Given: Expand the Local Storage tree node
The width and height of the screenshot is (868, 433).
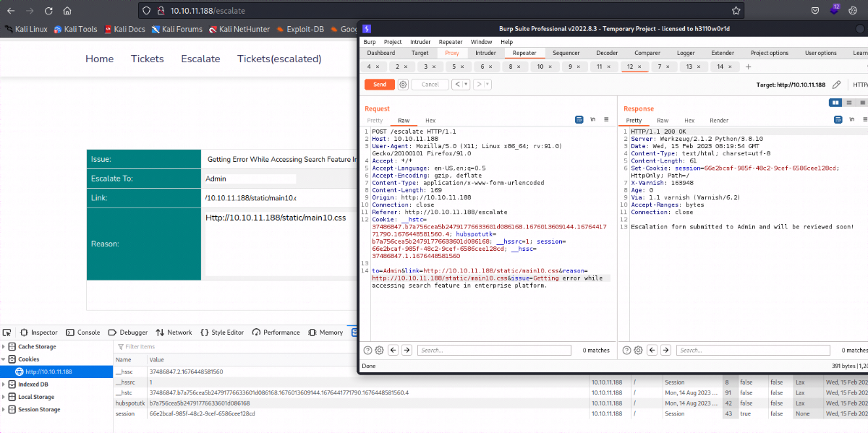Looking at the screenshot, I should point(4,397).
